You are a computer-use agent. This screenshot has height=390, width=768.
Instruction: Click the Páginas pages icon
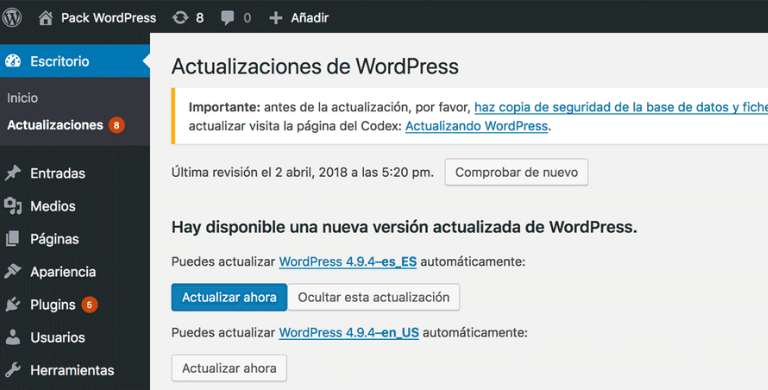[13, 239]
